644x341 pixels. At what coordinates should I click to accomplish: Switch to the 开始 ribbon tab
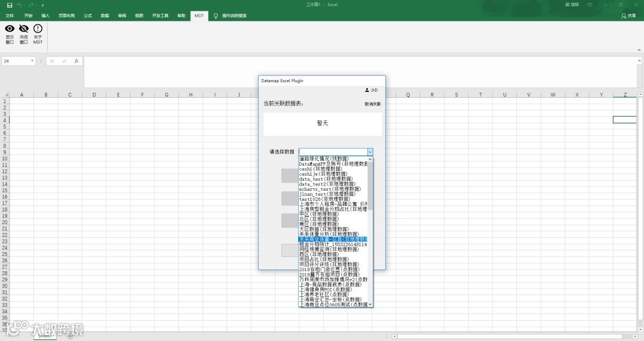coord(29,15)
